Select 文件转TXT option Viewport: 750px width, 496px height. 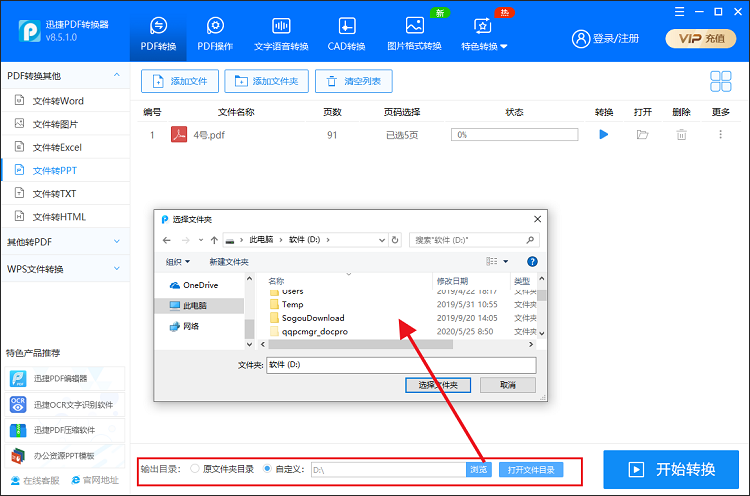pos(65,193)
